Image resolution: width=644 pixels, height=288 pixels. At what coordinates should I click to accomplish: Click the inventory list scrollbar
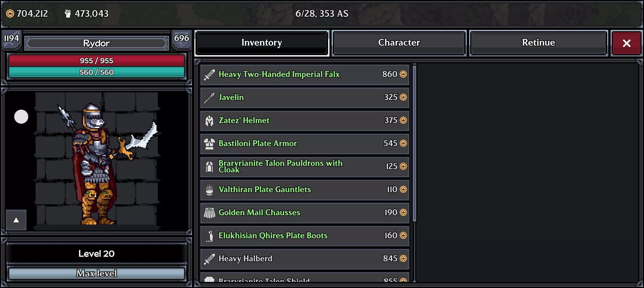[414, 144]
